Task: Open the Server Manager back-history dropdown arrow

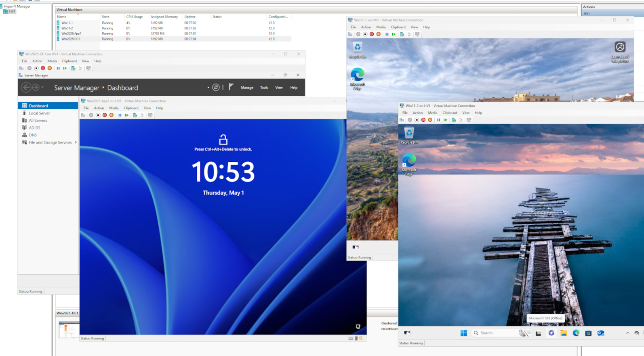Action: tap(42, 87)
